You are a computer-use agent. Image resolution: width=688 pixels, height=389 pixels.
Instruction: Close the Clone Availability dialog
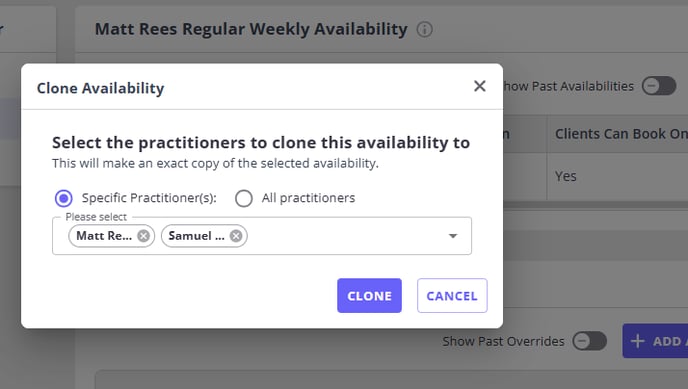(x=480, y=86)
